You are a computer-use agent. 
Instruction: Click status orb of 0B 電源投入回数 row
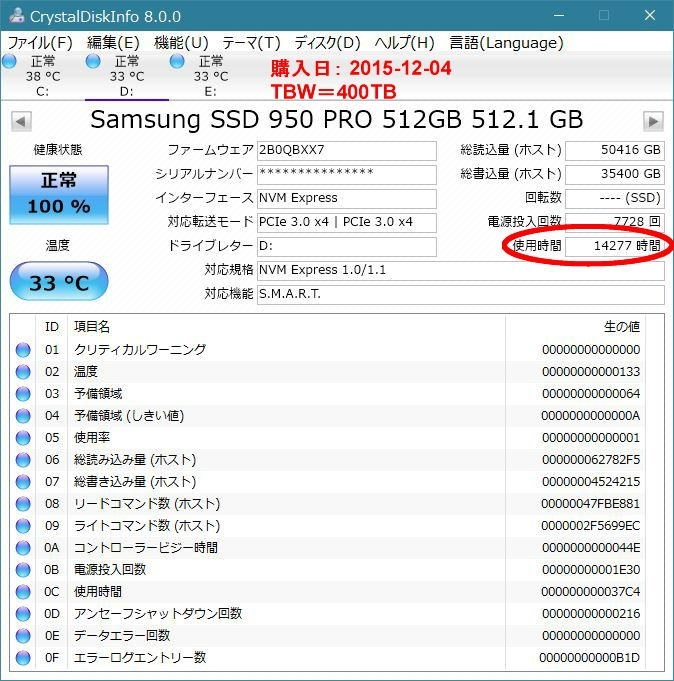[23, 570]
